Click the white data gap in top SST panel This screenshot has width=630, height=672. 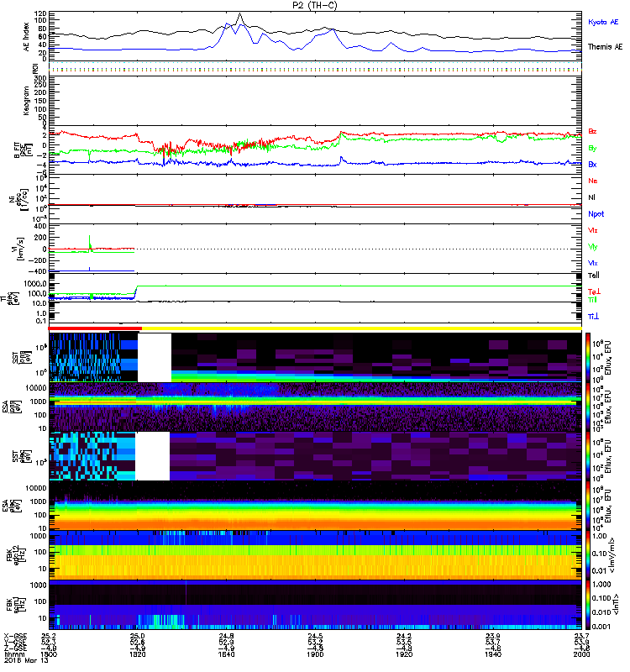(154, 357)
